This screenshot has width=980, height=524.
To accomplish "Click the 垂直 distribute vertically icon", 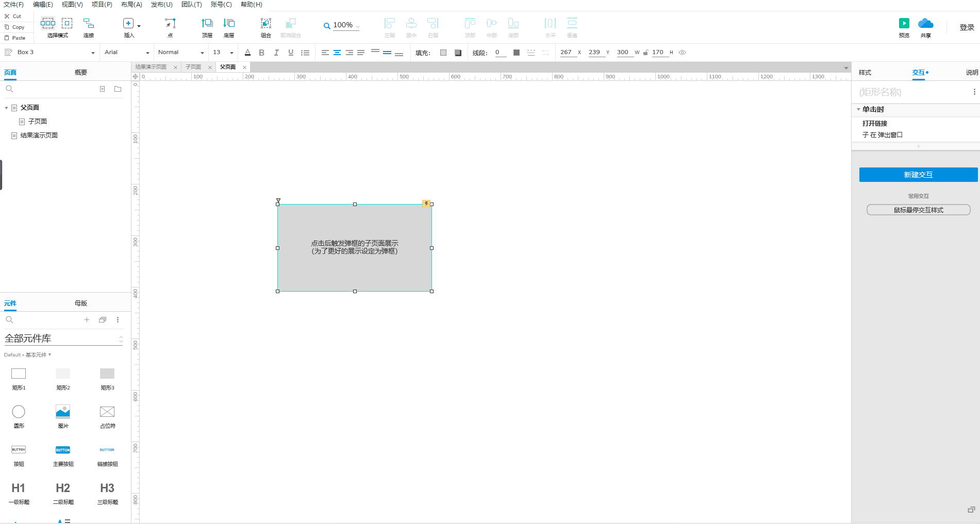I will tap(572, 23).
